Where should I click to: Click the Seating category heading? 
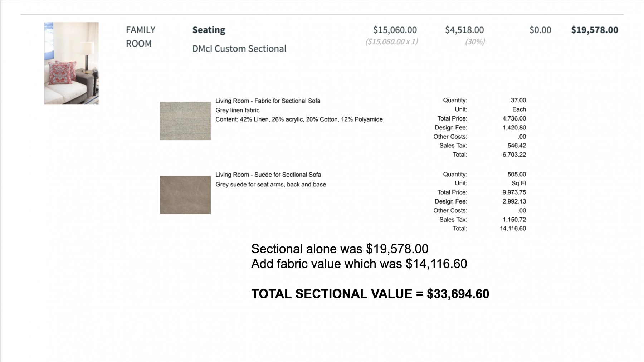tap(209, 30)
